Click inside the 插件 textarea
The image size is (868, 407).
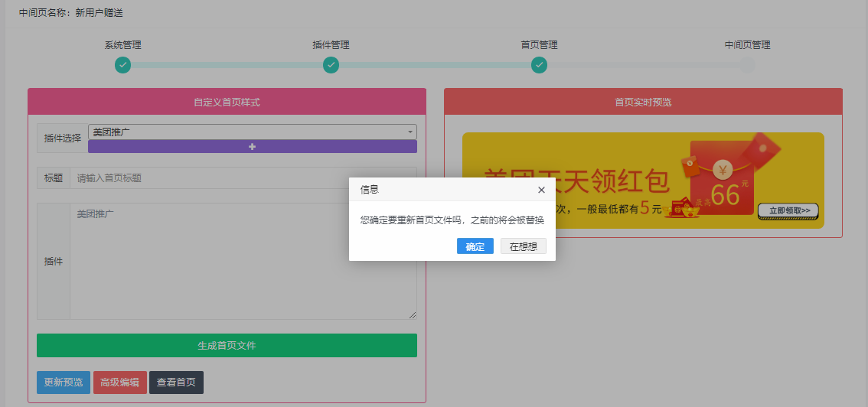coord(243,261)
